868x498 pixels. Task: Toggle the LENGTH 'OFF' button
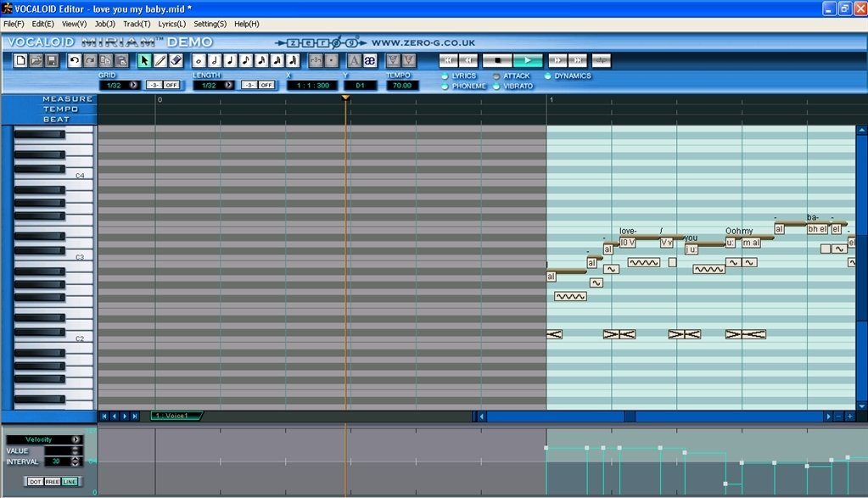(266, 85)
